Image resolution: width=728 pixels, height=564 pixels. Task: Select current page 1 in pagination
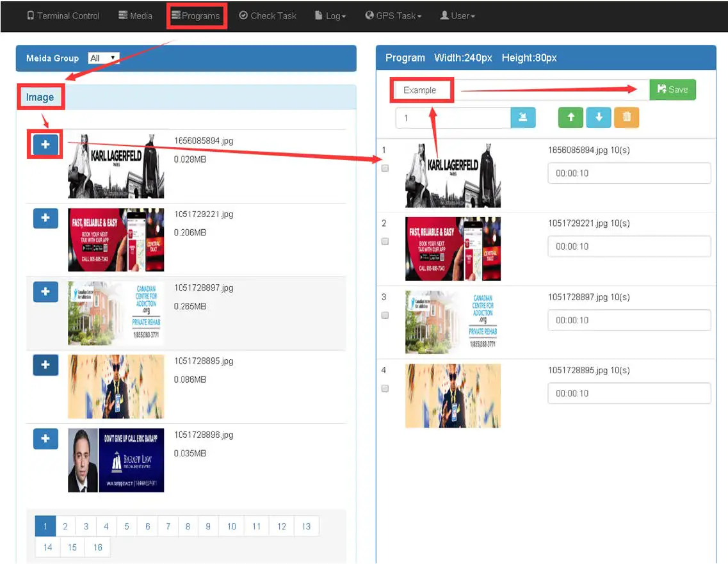click(x=45, y=526)
